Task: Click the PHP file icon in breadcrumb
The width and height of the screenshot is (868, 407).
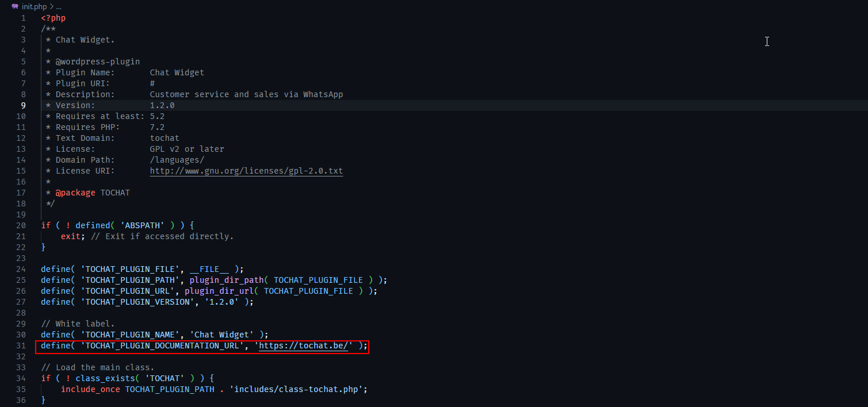Action: (x=15, y=6)
